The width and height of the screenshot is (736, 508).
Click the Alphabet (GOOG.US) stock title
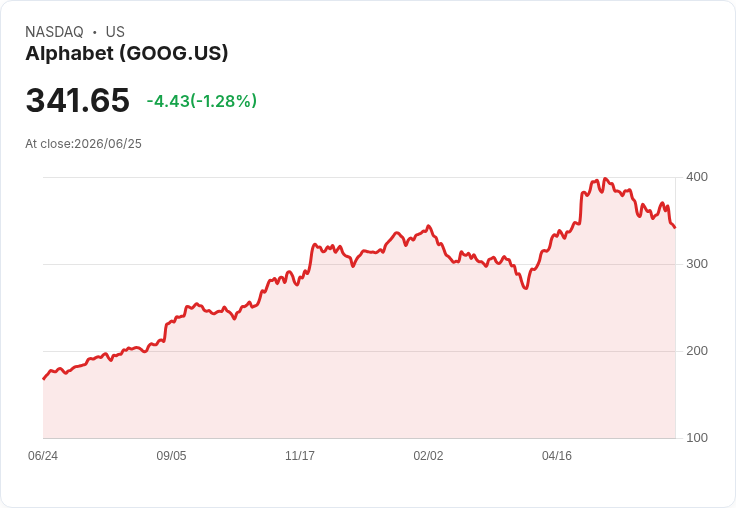pos(127,54)
